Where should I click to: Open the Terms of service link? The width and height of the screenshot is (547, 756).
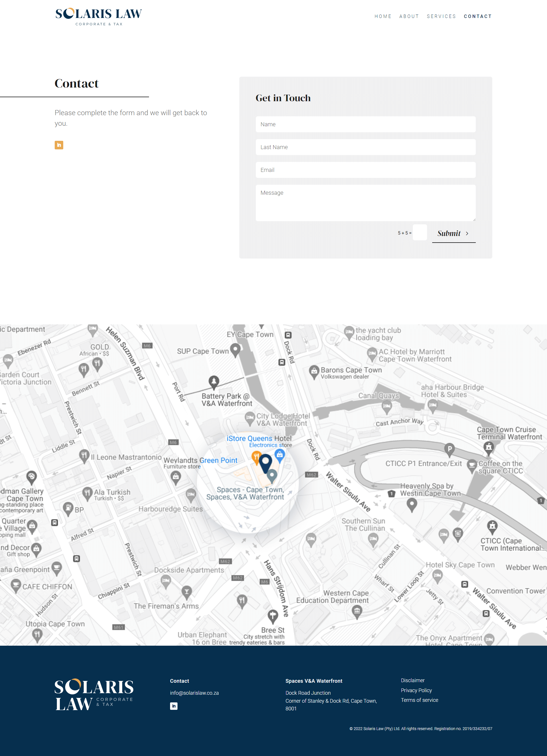pos(419,700)
